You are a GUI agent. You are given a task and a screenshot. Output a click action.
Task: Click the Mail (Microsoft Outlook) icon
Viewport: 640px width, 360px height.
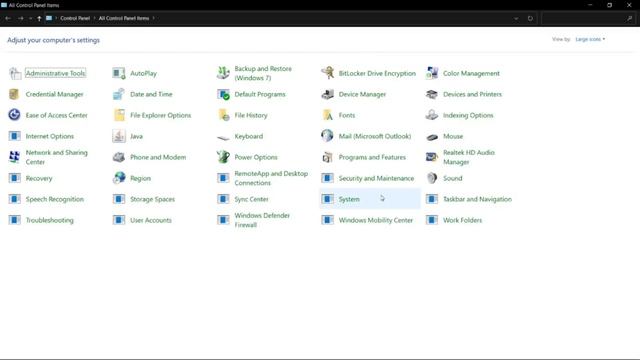click(x=327, y=136)
